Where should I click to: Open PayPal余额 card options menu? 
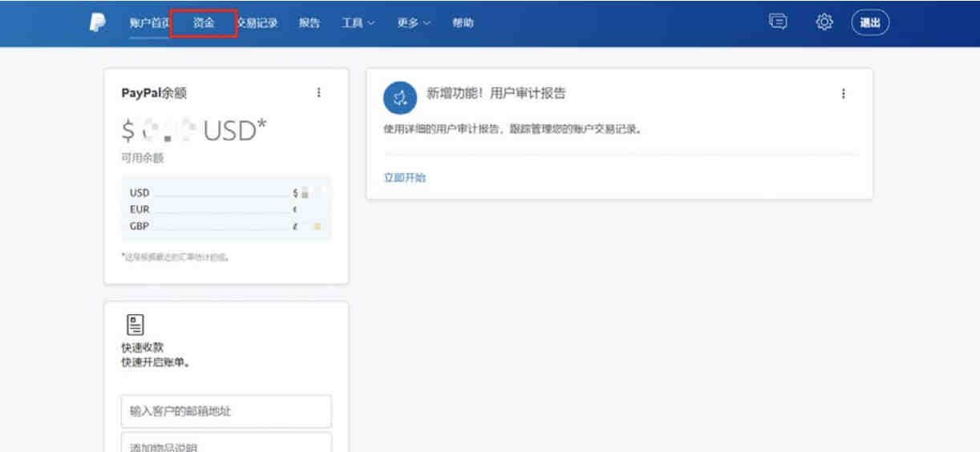click(318, 93)
